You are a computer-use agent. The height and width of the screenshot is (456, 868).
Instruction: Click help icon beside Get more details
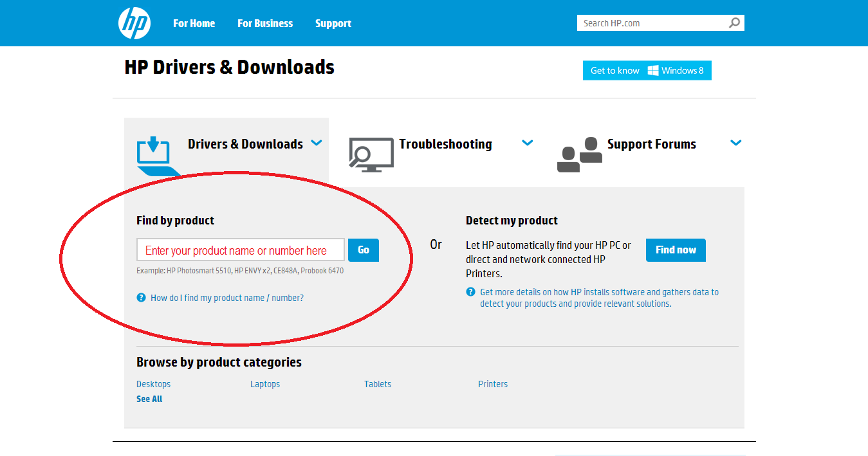point(470,292)
